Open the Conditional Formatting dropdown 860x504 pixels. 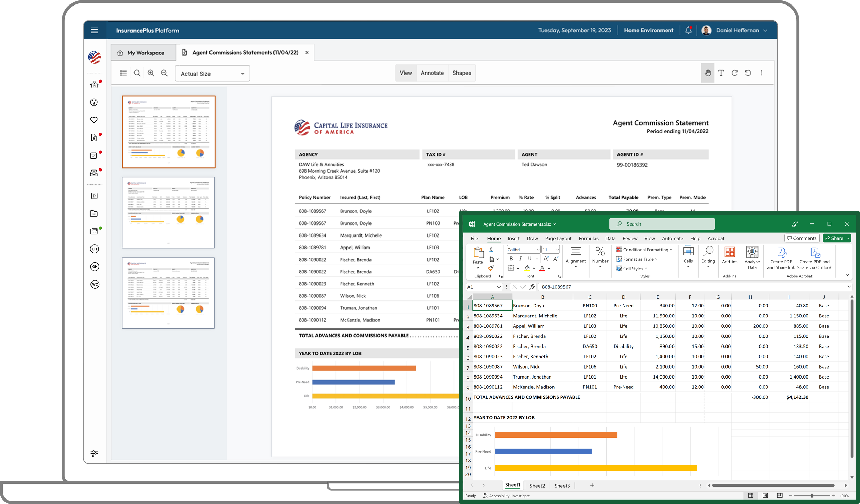click(644, 250)
